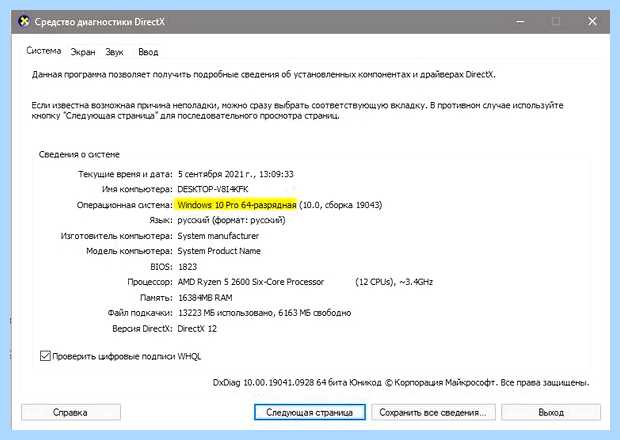Click BIOS value 1823

click(x=187, y=267)
